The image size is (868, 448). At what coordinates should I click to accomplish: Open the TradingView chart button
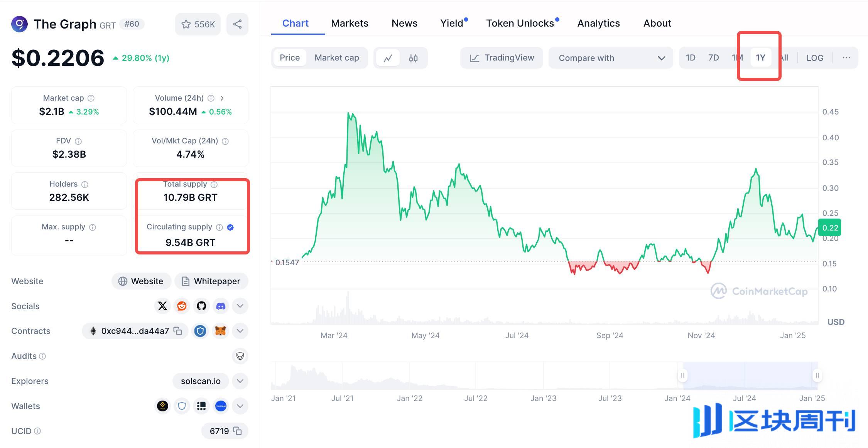tap(502, 58)
